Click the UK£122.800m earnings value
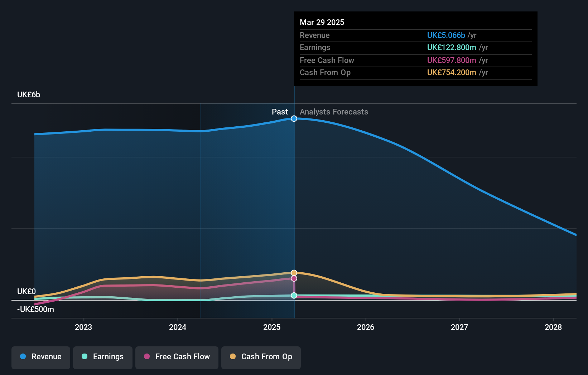This screenshot has width=588, height=375. tap(452, 48)
